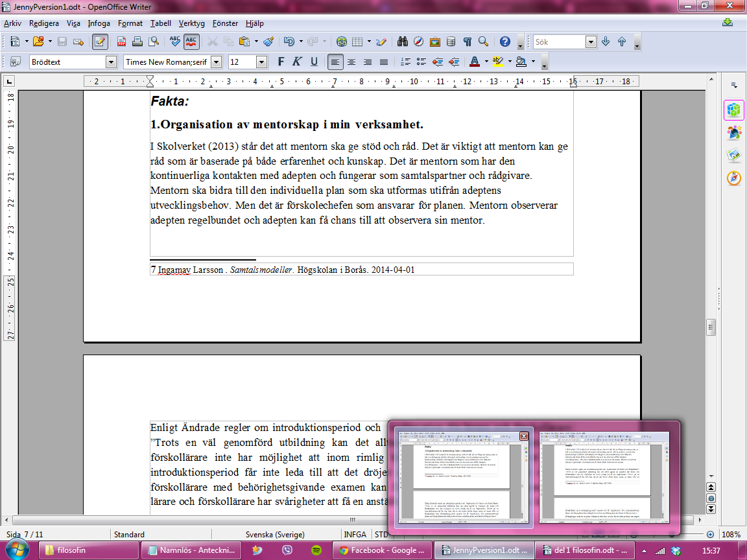
Task: Open the Infoga menu
Action: pos(99,23)
